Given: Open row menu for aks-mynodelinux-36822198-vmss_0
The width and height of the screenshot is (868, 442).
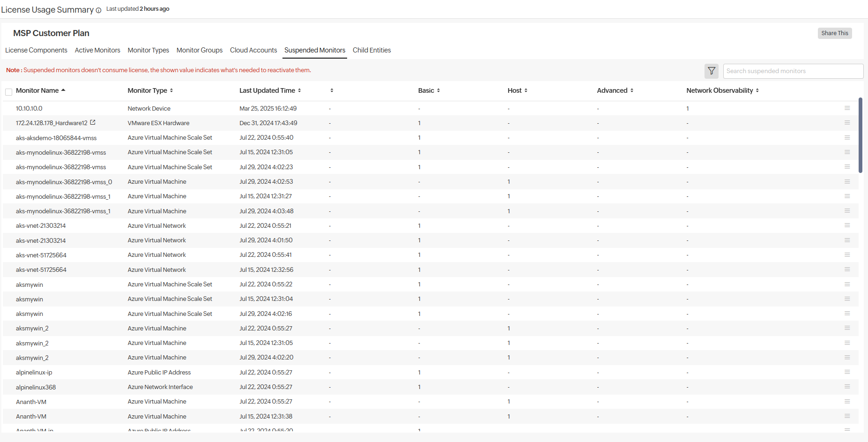Looking at the screenshot, I should [x=847, y=182].
